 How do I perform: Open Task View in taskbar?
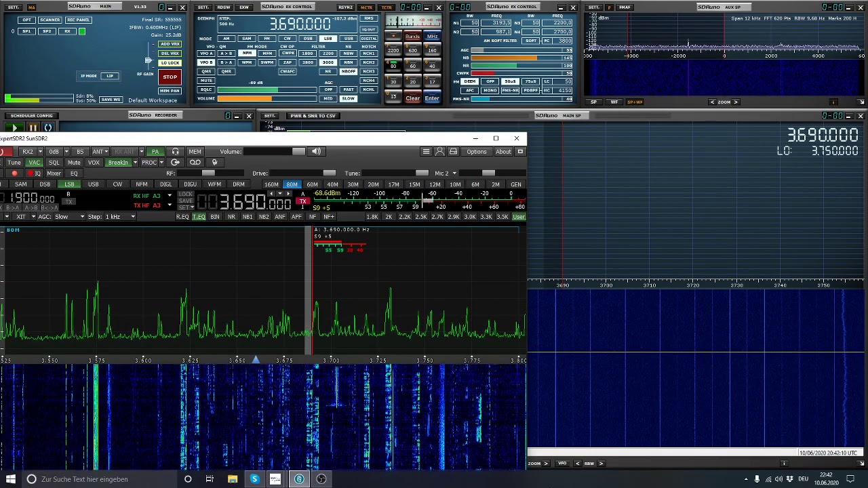210,479
